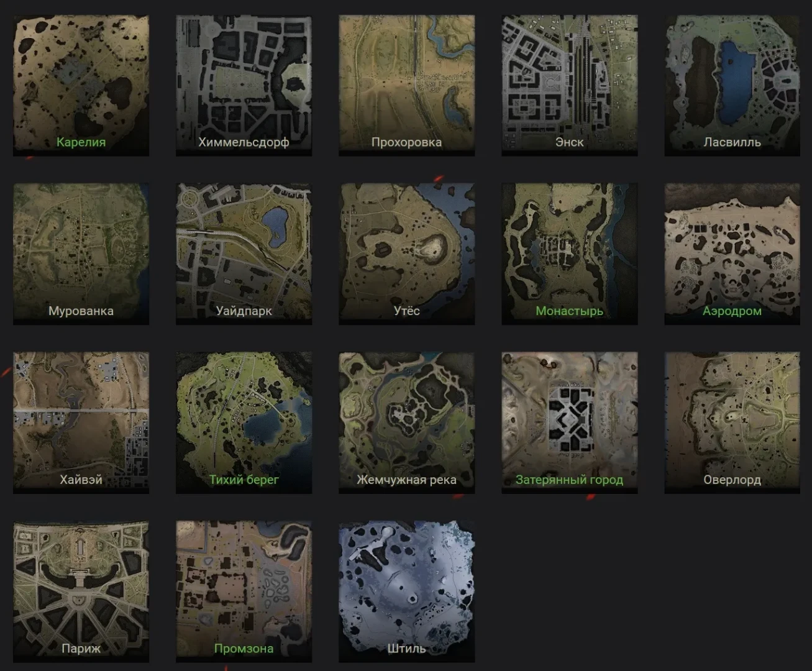Choose the Прохоровка map thumbnail
This screenshot has height=671, width=812.
coord(406,85)
